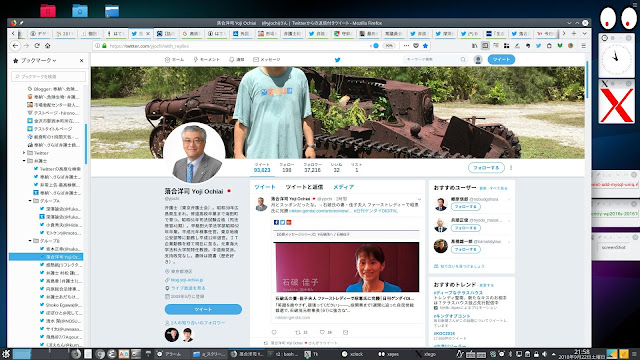List all tabs dropdown arrow

pyautogui.click(x=584, y=33)
